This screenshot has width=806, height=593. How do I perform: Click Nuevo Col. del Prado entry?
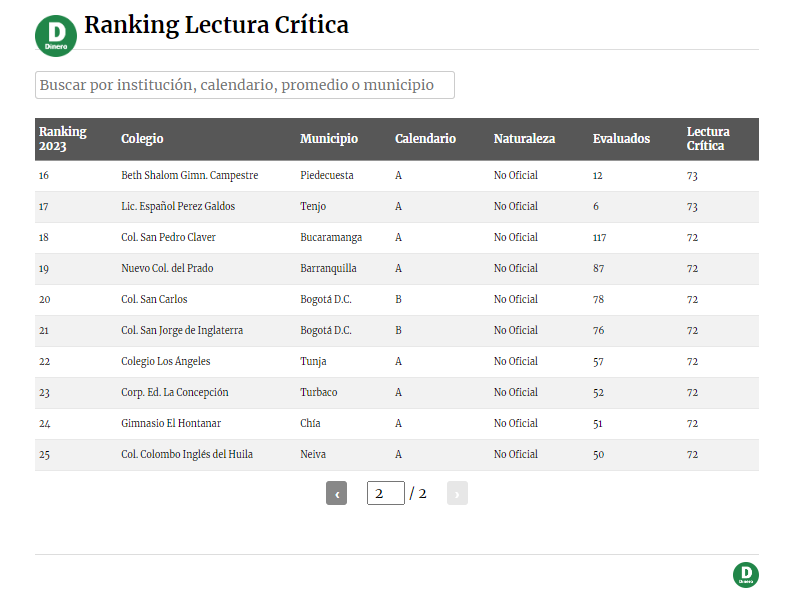click(x=167, y=268)
